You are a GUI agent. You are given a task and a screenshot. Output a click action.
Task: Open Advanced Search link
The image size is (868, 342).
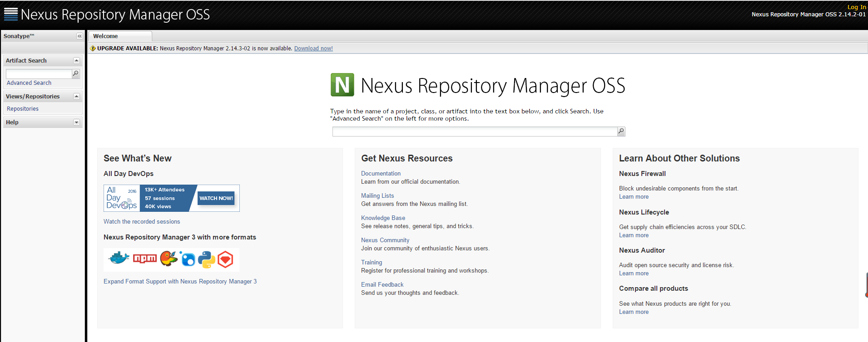tap(29, 83)
